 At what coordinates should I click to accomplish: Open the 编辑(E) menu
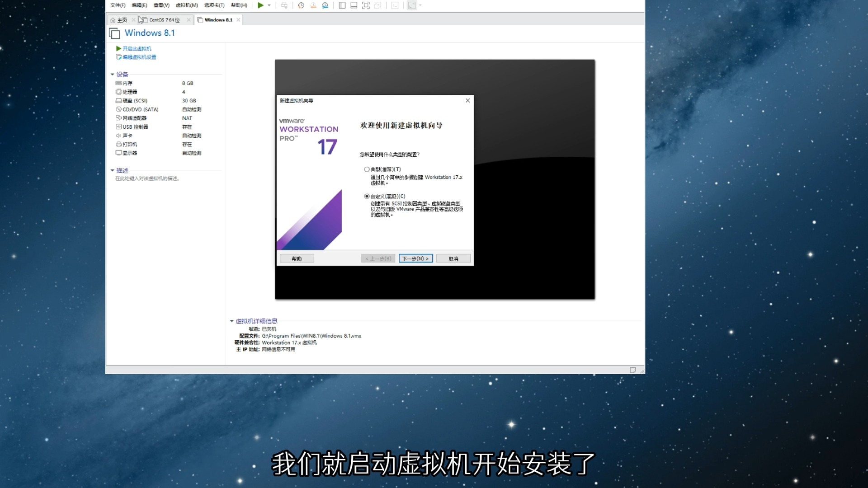click(140, 5)
